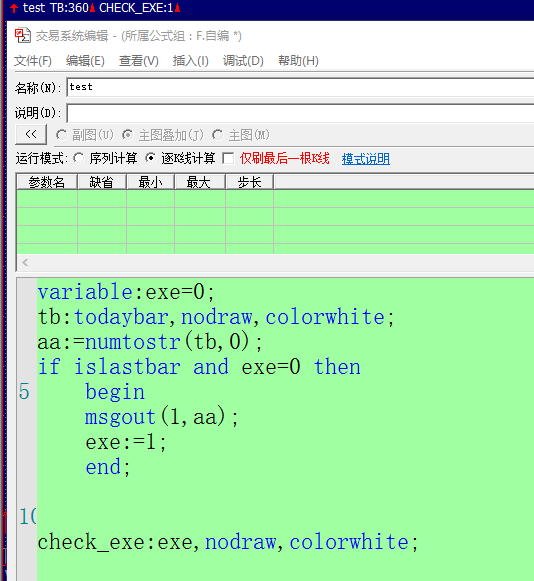Click line number 5 in the gutter
The image size is (534, 581).
[x=24, y=392]
